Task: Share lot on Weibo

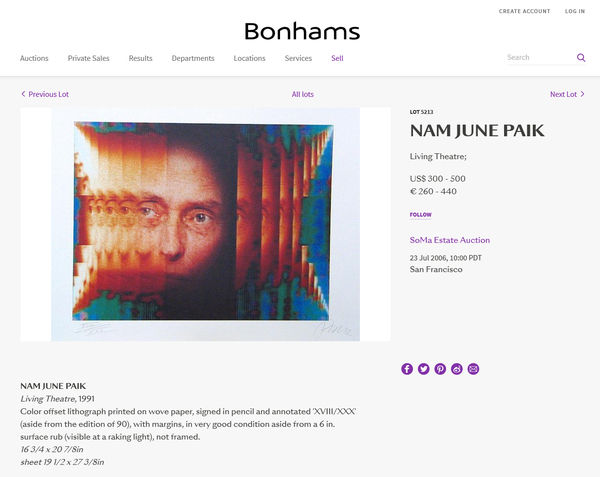Action: [x=457, y=369]
